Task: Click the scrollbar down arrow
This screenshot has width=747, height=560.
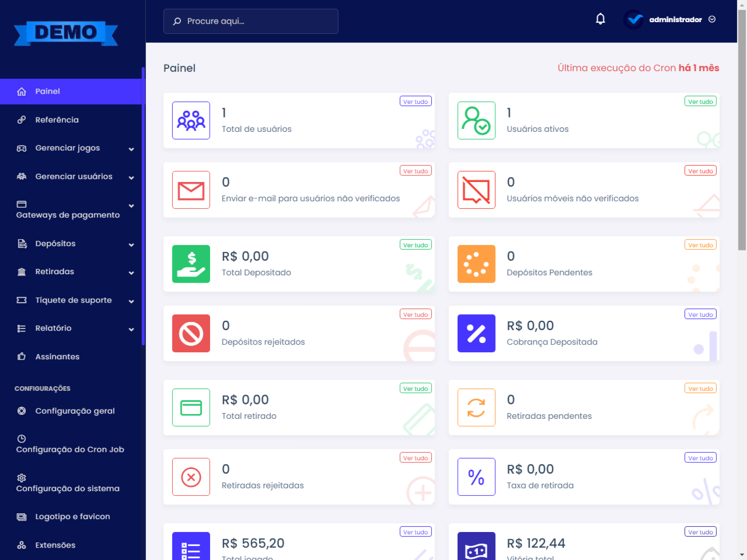Action: [x=742, y=555]
